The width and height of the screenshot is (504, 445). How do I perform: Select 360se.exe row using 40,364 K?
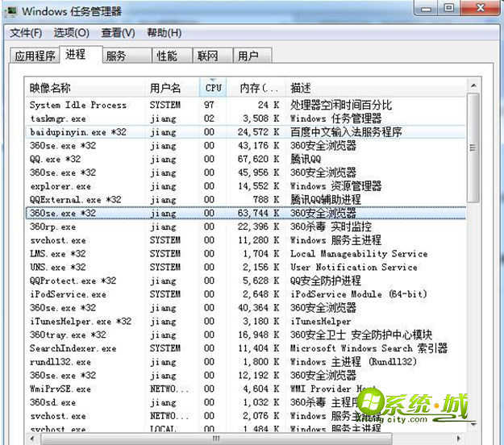coord(246,307)
